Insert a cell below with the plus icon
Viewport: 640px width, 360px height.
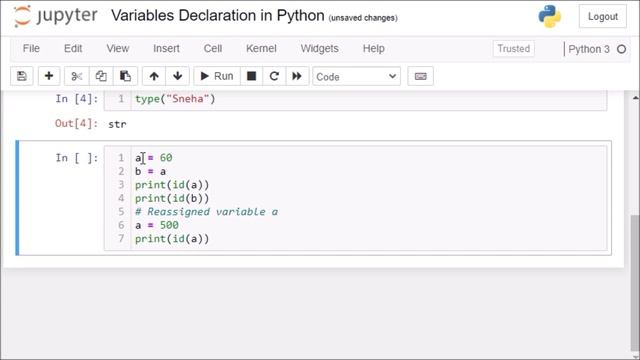pos(49,76)
